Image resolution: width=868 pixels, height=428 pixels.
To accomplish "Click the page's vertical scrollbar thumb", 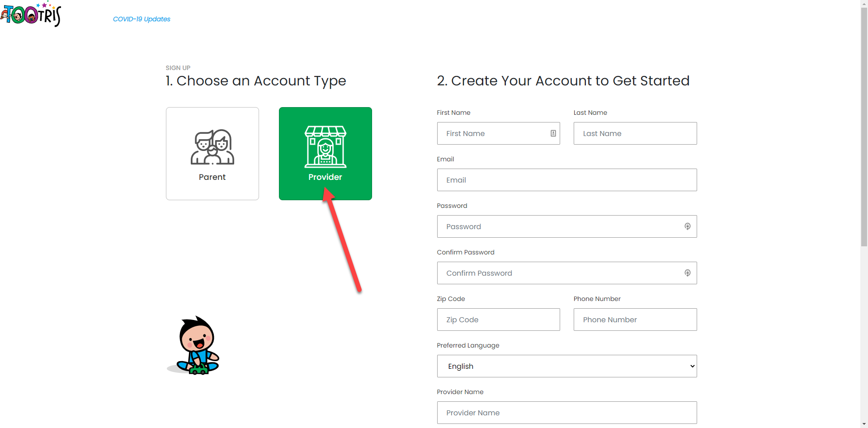I will point(864,127).
